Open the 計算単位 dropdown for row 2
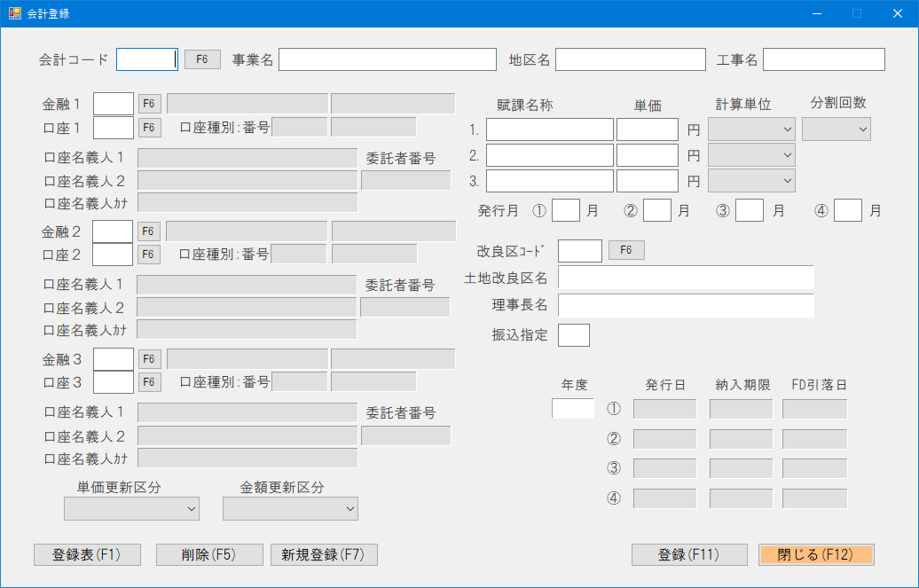 click(x=750, y=154)
